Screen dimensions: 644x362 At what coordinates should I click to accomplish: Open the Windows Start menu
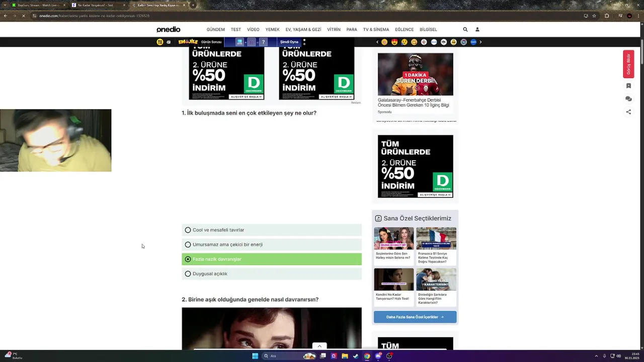tap(255, 356)
